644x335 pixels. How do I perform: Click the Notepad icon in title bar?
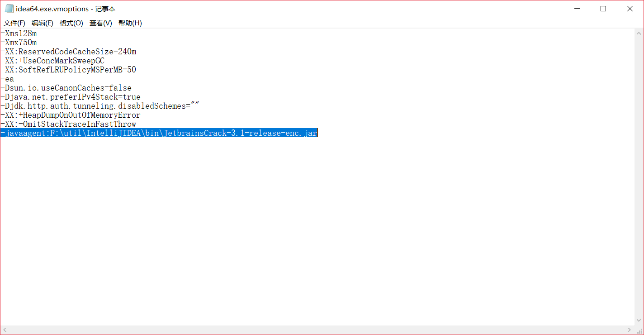(x=9, y=9)
